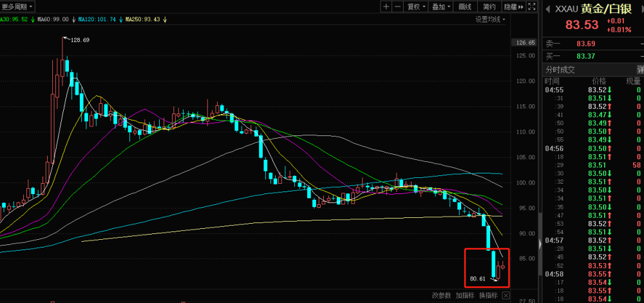644x303 pixels.
Task: Go to previous symbol arrow beside XXAU
Action: click(x=547, y=8)
